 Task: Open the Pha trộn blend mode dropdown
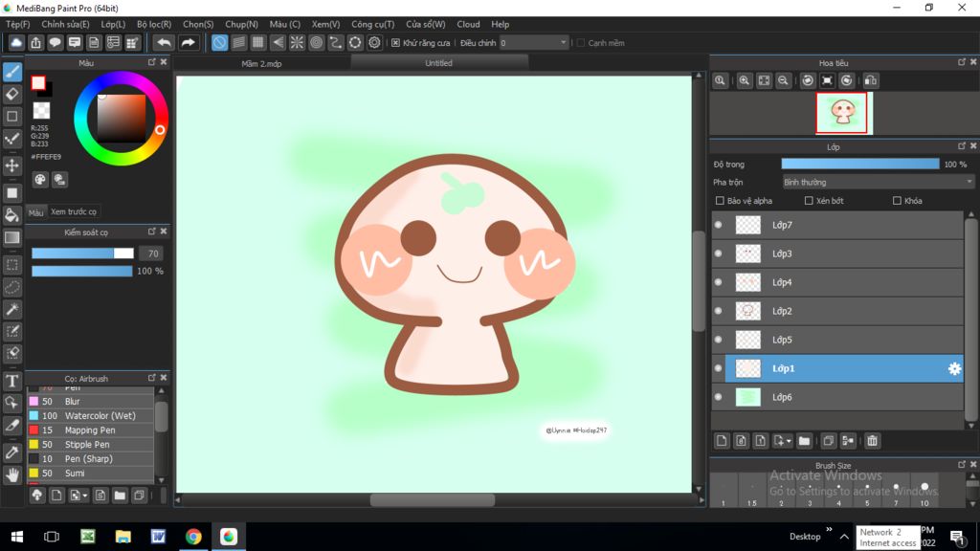pos(878,182)
